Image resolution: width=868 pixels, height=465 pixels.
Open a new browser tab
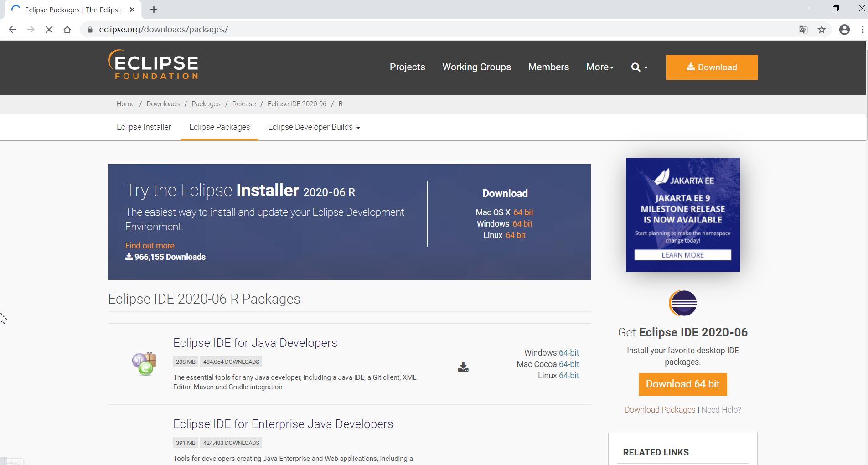click(x=154, y=10)
